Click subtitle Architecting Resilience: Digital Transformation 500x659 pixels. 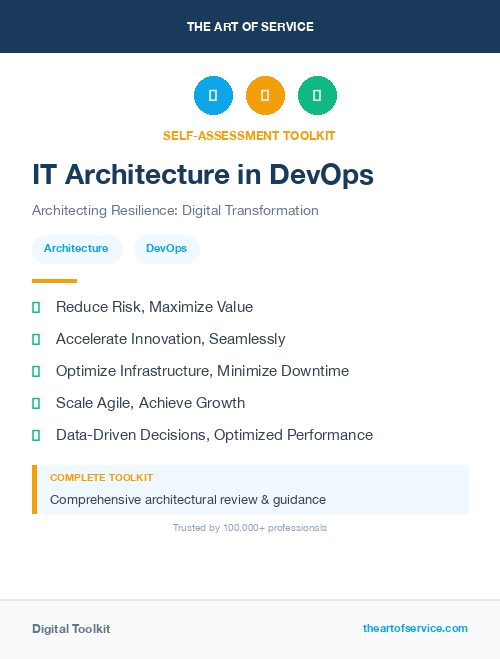[x=175, y=210]
